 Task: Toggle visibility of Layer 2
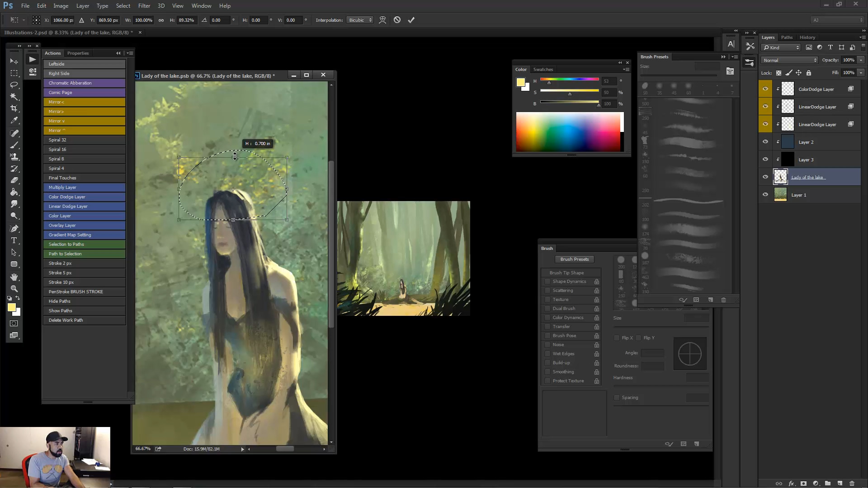point(765,142)
